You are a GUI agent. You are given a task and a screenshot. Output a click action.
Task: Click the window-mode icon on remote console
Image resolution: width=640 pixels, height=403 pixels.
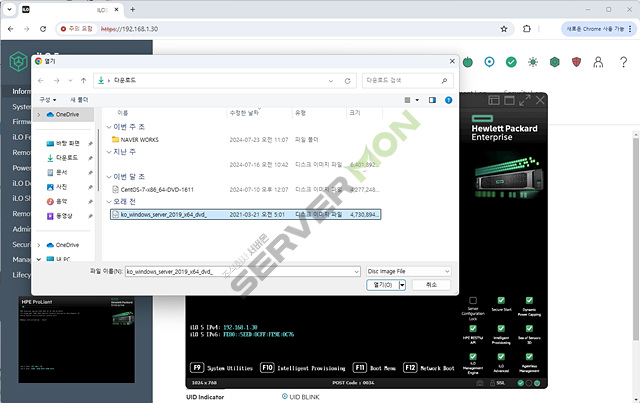(509, 100)
